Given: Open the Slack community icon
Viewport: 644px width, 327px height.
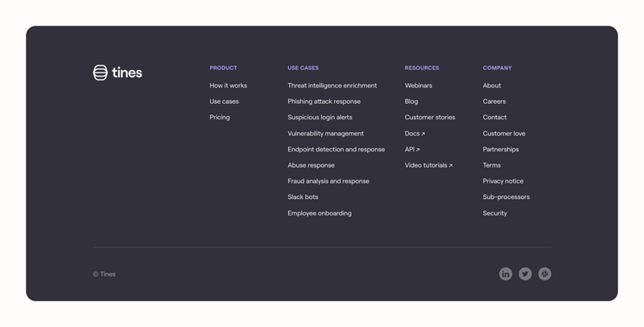Looking at the screenshot, I should (x=545, y=274).
